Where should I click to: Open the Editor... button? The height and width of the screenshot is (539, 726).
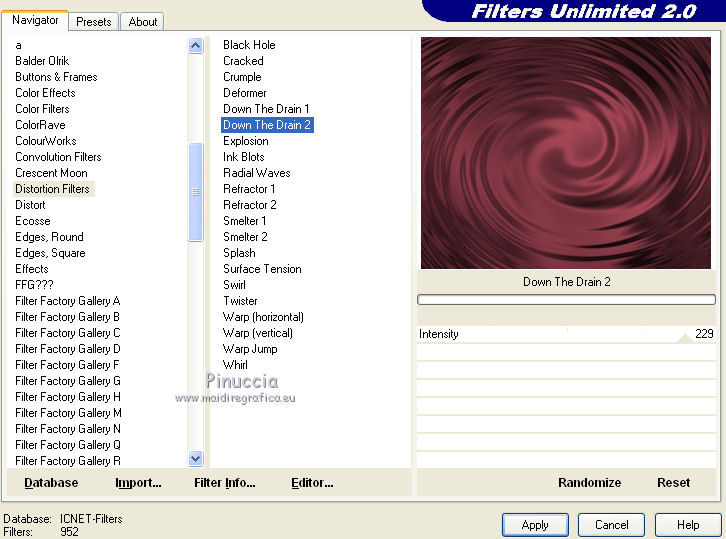click(x=312, y=483)
